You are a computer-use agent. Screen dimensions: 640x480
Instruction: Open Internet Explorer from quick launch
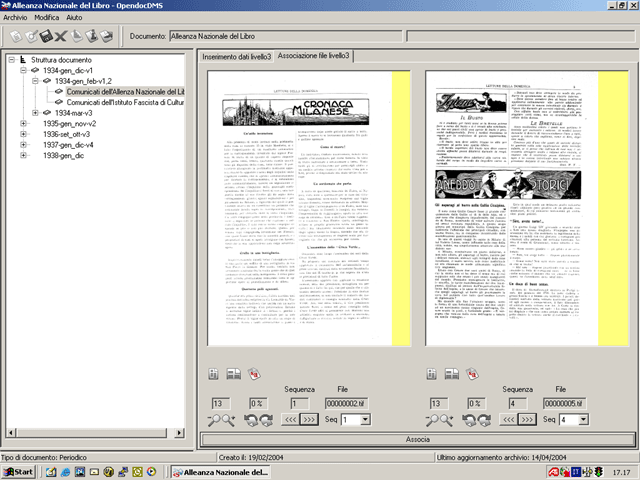(x=65, y=472)
